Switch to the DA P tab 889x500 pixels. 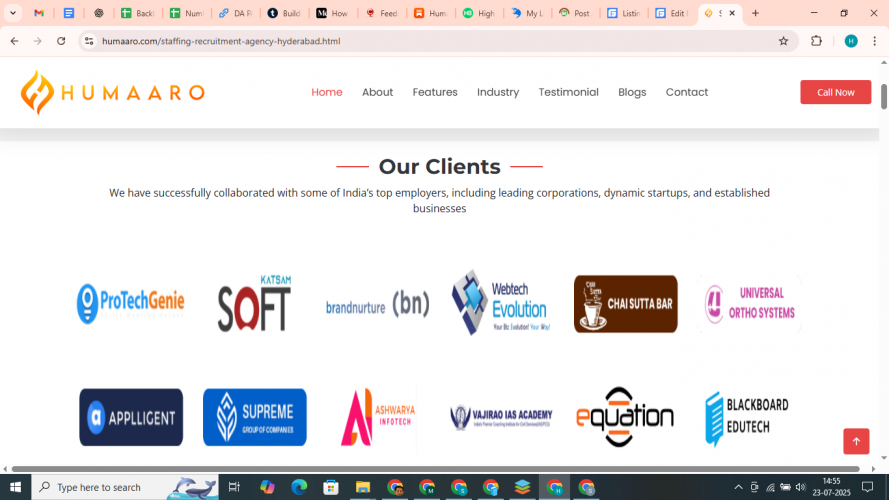[x=235, y=12]
